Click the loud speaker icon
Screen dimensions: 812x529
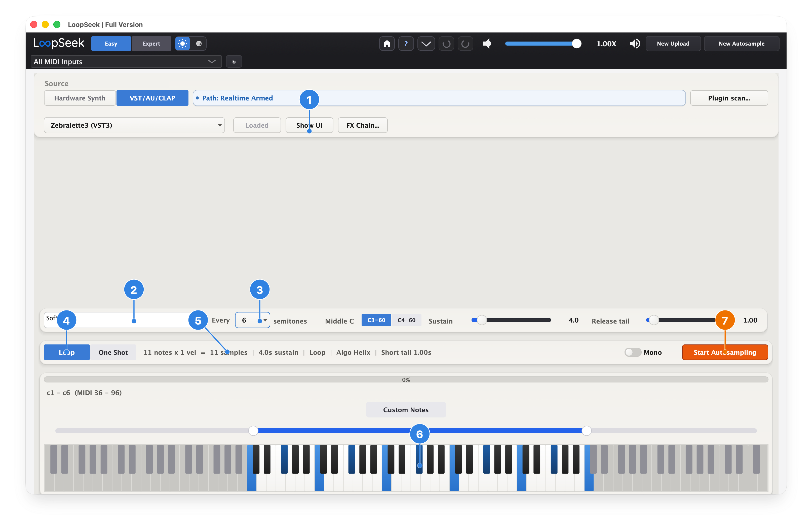coord(635,44)
